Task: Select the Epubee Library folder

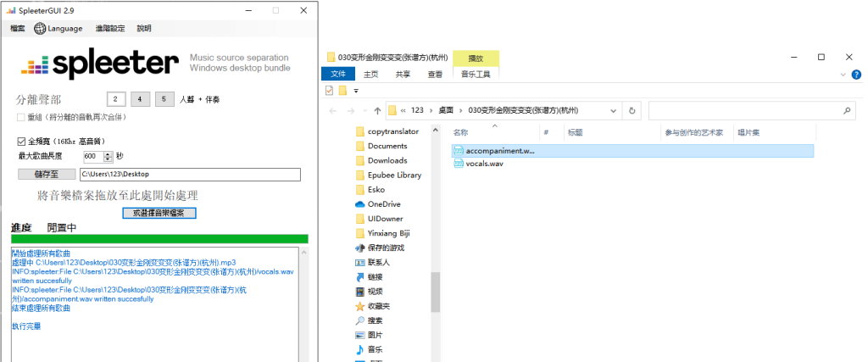Action: (x=388, y=175)
